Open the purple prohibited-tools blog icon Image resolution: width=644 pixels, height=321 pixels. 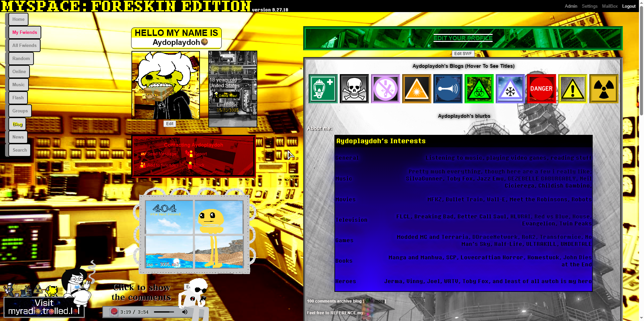(385, 89)
